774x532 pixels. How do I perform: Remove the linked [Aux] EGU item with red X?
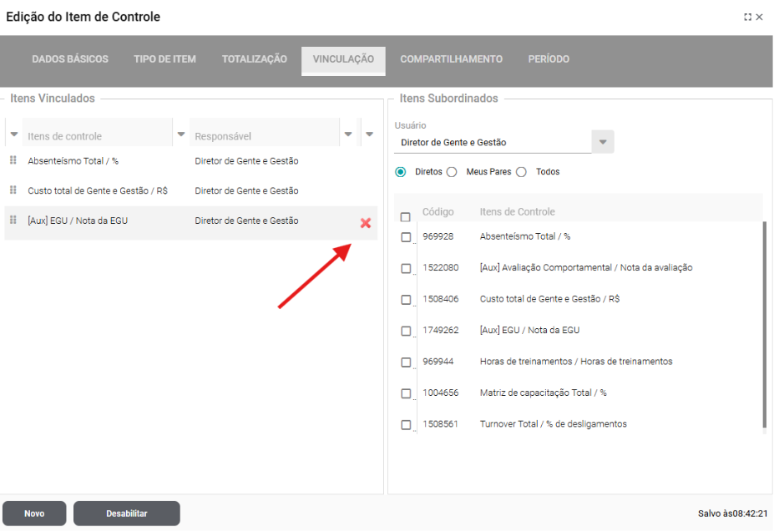(x=365, y=223)
